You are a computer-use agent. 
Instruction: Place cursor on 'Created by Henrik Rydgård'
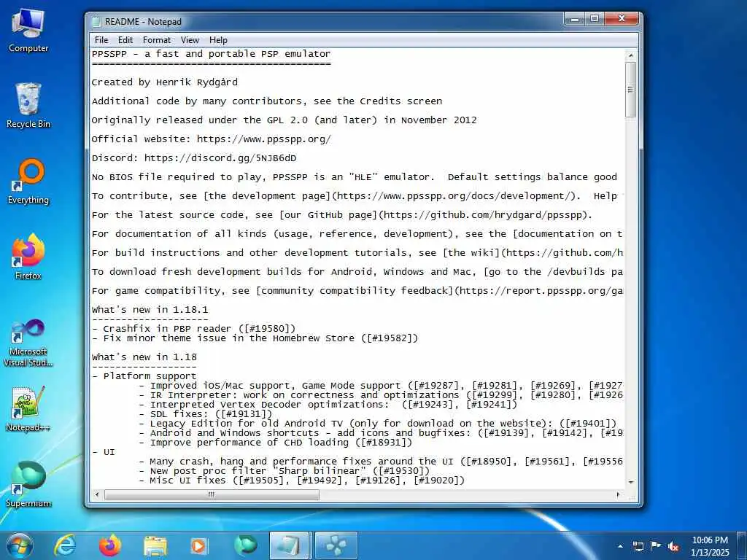[x=164, y=82]
